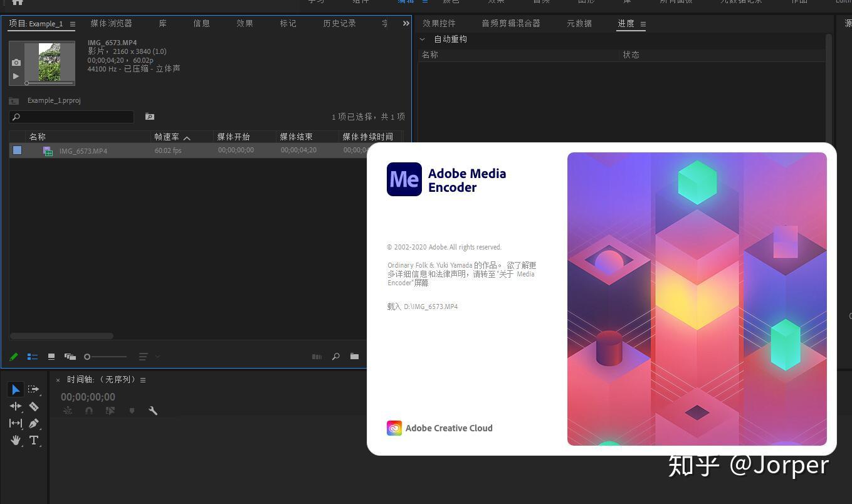Switch project panel to icon view
The width and height of the screenshot is (852, 504).
[51, 357]
